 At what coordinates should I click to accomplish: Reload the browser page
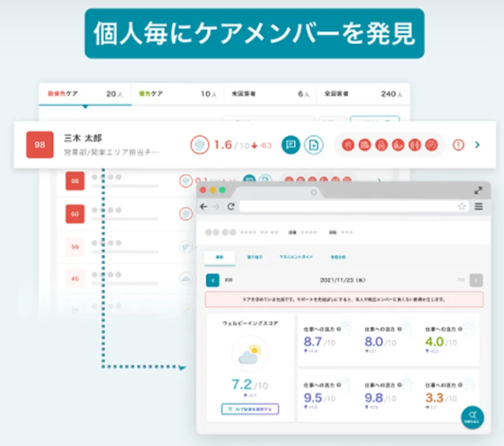231,207
